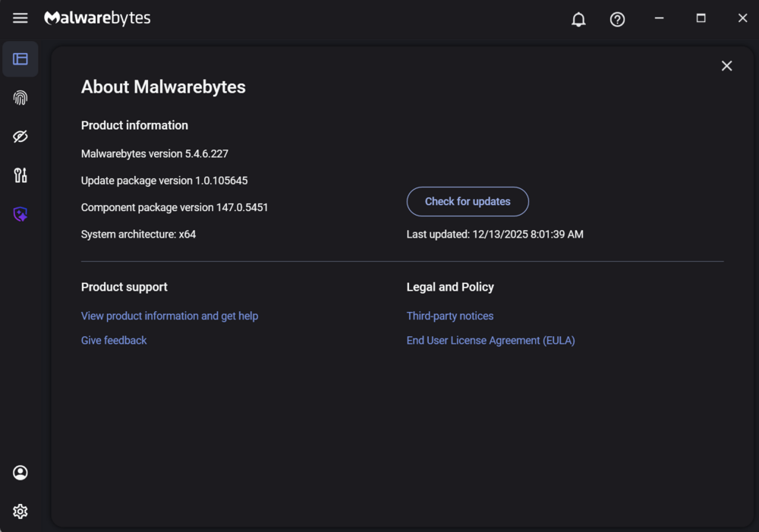Minimize the Malwarebytes window
Screen dimensions: 759x532
pos(659,18)
